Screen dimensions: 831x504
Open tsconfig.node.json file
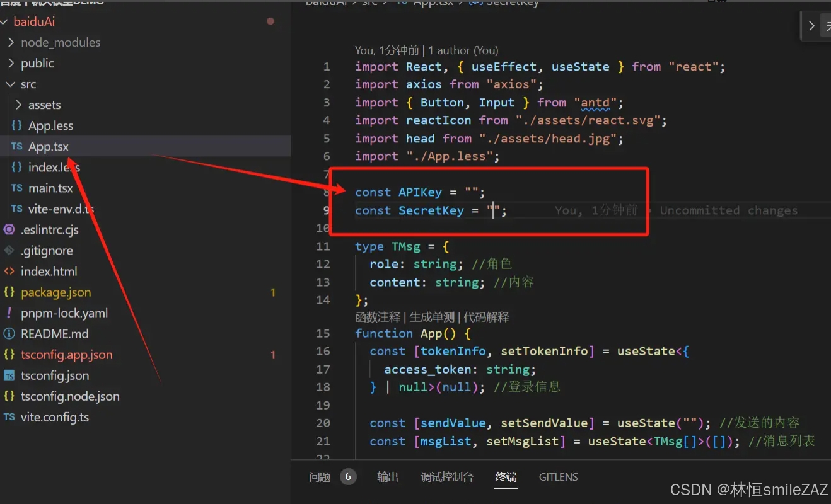point(70,396)
